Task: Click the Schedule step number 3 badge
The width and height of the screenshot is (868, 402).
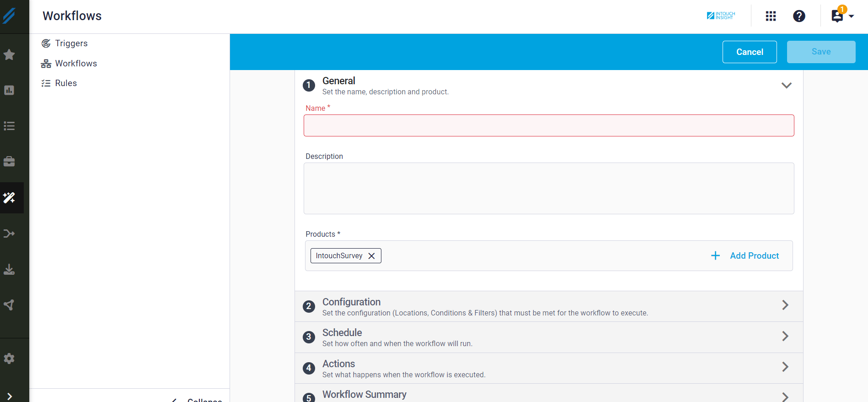Action: coord(309,337)
